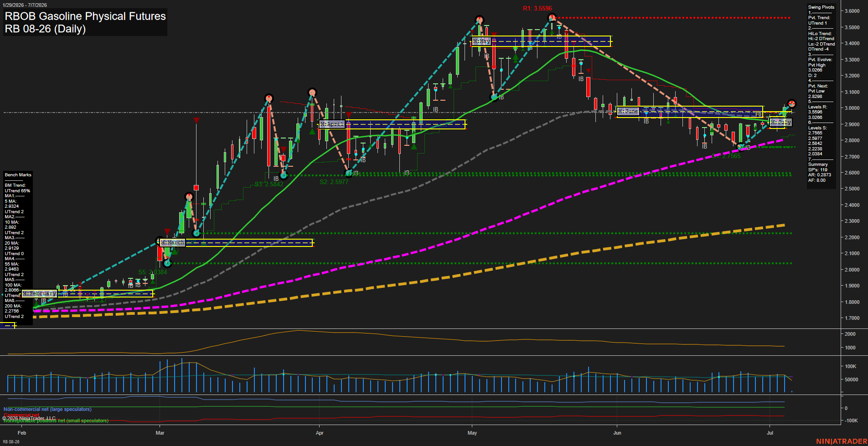Click the 1.7000 price axis label
This screenshot has width=868, height=446.
coord(852,318)
